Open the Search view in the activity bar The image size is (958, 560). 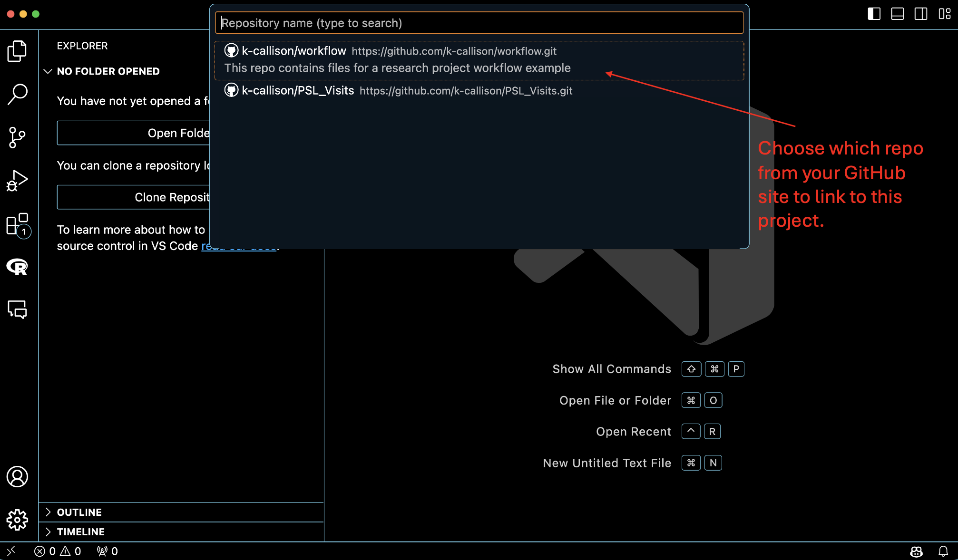[x=17, y=94]
